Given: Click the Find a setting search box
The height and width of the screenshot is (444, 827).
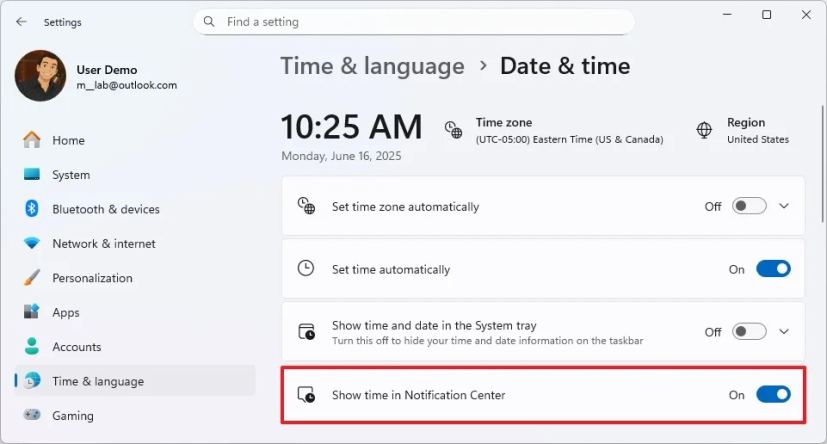Looking at the screenshot, I should [420, 21].
